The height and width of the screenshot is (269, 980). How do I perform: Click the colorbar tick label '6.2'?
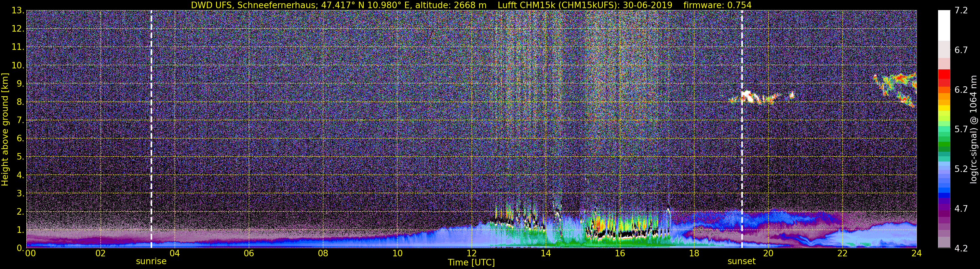coord(961,90)
